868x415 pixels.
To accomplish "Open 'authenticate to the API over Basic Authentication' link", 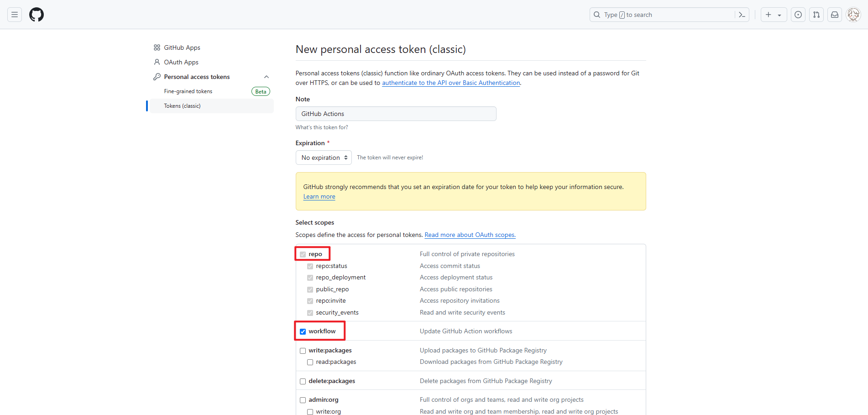I will (x=451, y=83).
